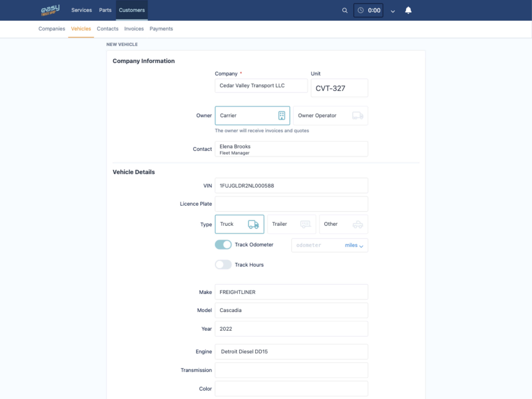This screenshot has width=532, height=399.
Task: Click the Other vehicle type icon
Action: pos(358,224)
